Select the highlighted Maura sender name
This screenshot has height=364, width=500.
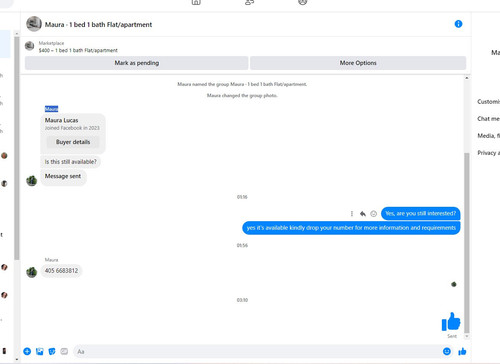51,109
